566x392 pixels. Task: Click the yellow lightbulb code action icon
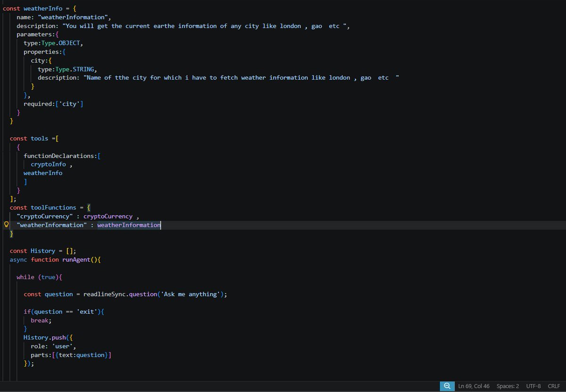6,225
